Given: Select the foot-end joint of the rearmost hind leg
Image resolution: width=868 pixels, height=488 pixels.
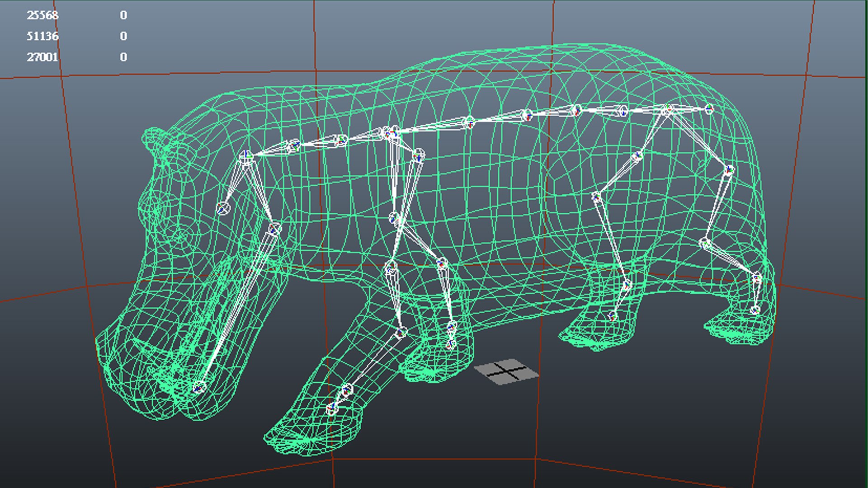Looking at the screenshot, I should [x=755, y=310].
